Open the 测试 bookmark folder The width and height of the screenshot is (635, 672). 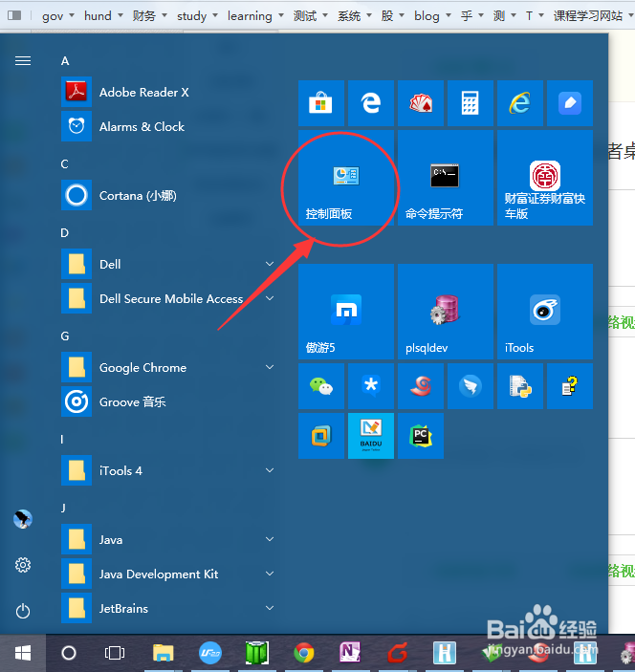point(310,16)
